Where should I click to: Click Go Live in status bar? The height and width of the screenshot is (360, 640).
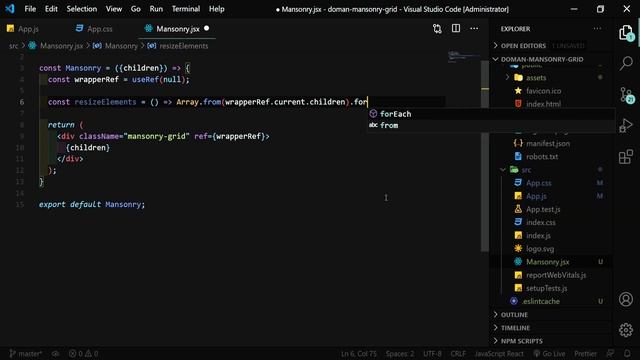(x=549, y=353)
